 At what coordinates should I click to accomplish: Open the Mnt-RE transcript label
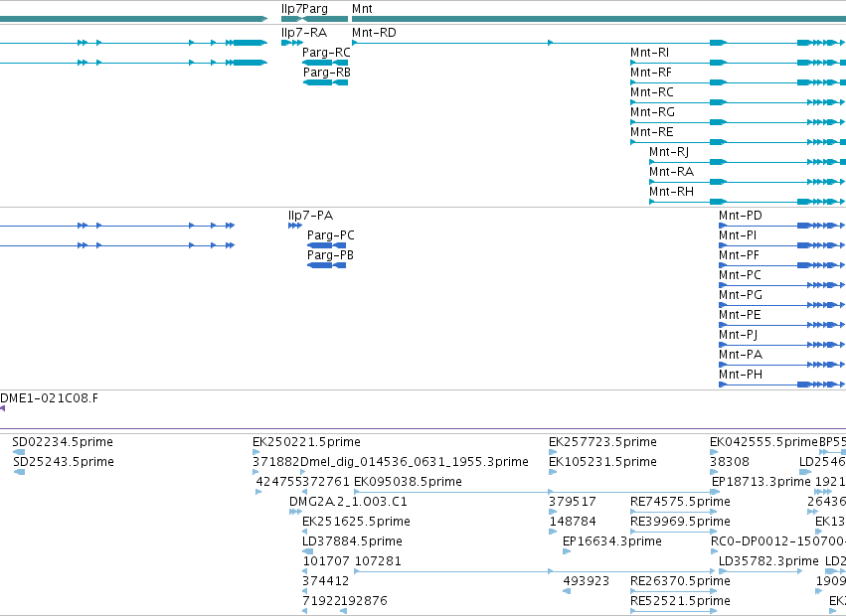coord(652,132)
